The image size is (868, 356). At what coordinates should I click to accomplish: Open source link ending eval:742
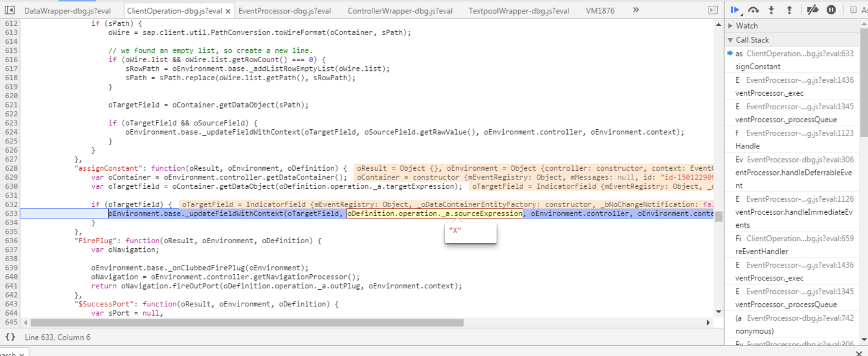click(800, 318)
